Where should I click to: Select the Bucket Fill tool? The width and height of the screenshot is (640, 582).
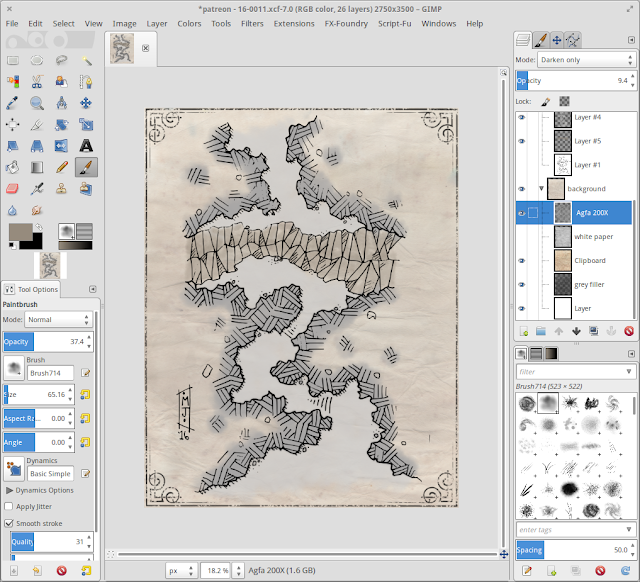coord(13,167)
